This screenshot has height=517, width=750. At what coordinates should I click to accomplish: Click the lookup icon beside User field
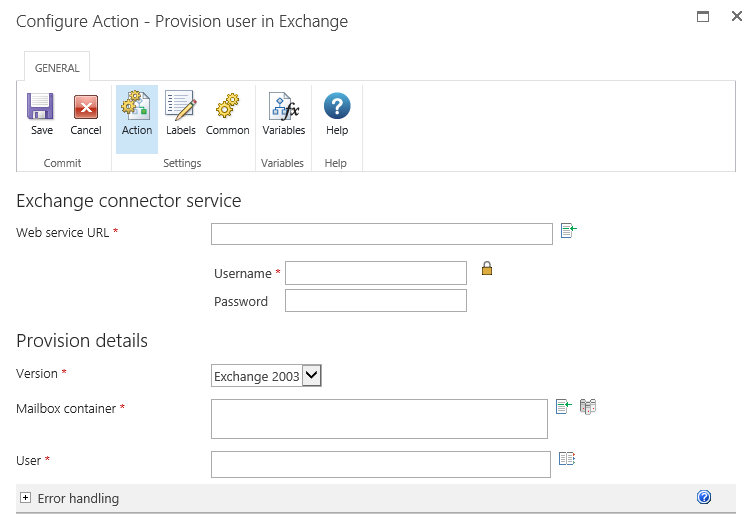[567, 459]
